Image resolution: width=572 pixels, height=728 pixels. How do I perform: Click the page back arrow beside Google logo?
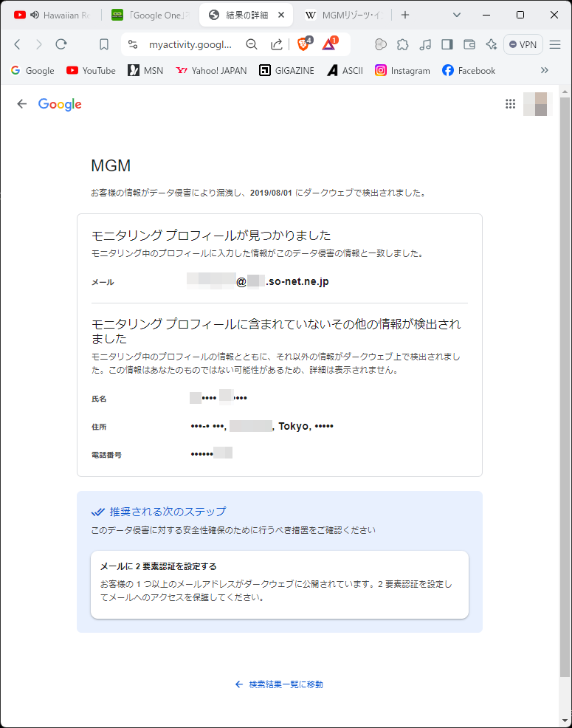[x=22, y=104]
